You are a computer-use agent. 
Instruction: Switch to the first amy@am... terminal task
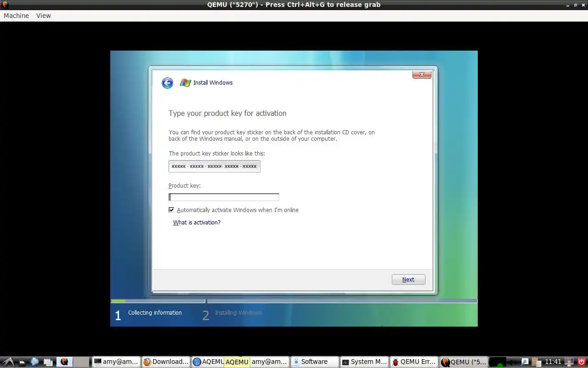[x=116, y=362]
